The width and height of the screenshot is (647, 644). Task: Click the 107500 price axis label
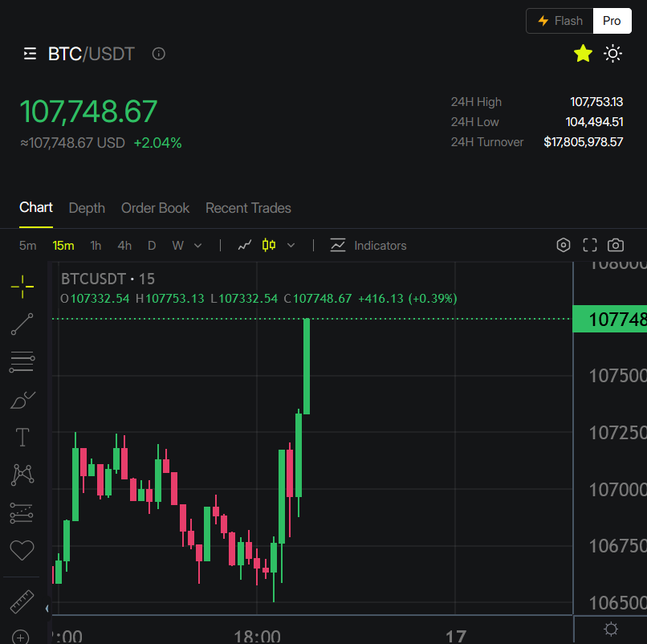click(617, 376)
